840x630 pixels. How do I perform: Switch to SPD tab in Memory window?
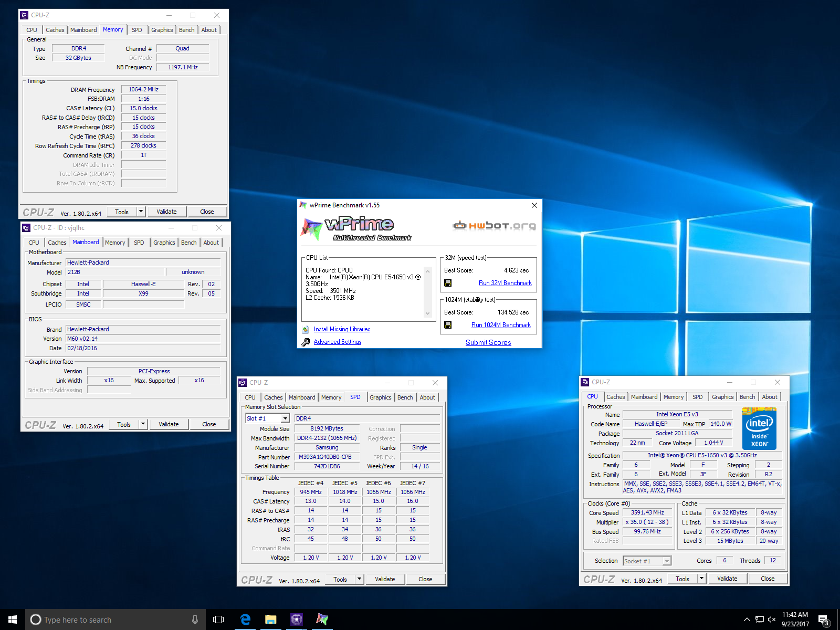[x=137, y=30]
